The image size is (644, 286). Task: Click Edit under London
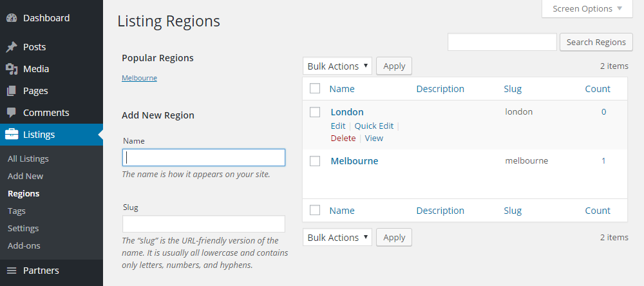pyautogui.click(x=338, y=126)
